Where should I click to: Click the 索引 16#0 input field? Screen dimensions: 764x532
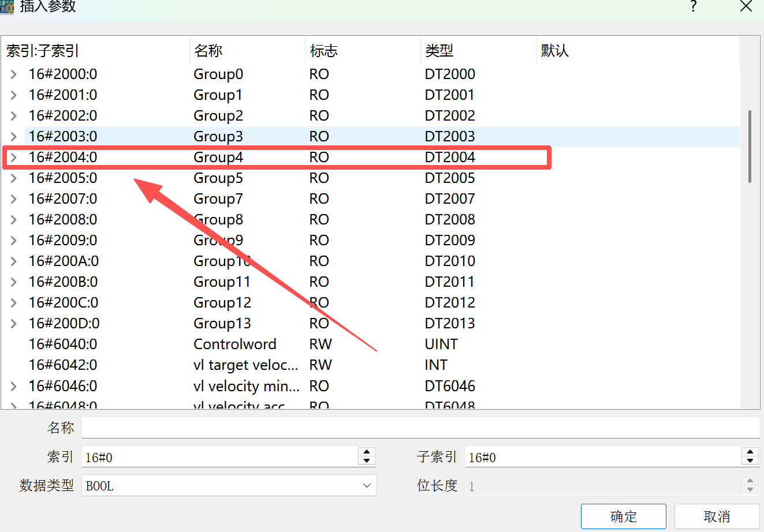220,457
